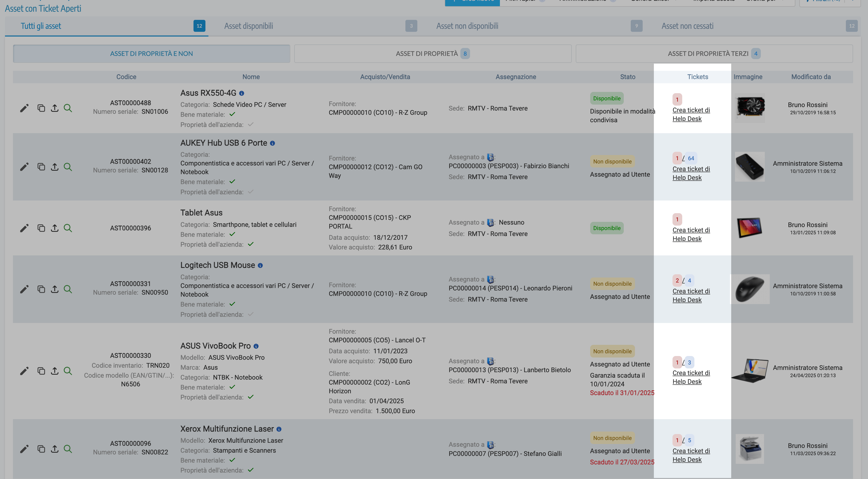
Task: Click the 64 tickets badge on the AUKEY Hub row
Action: (x=691, y=158)
